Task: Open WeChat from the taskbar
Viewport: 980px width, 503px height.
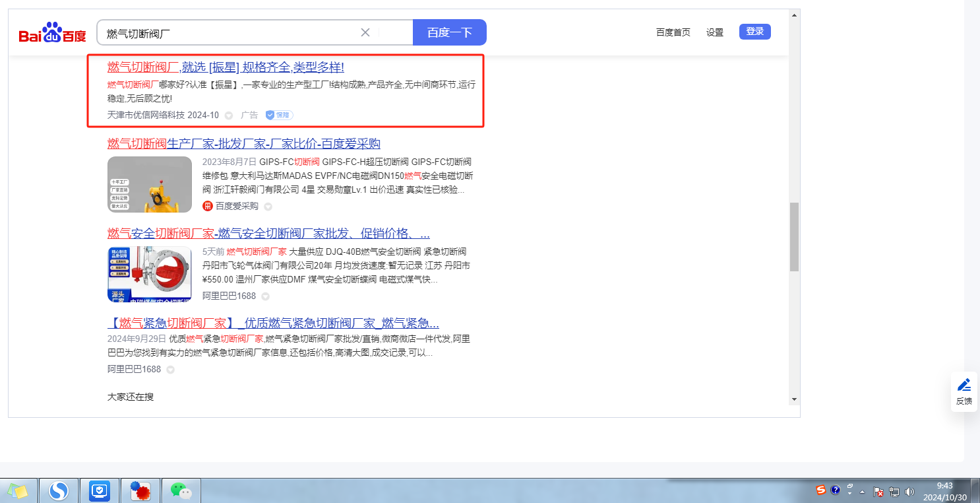Action: tap(181, 490)
